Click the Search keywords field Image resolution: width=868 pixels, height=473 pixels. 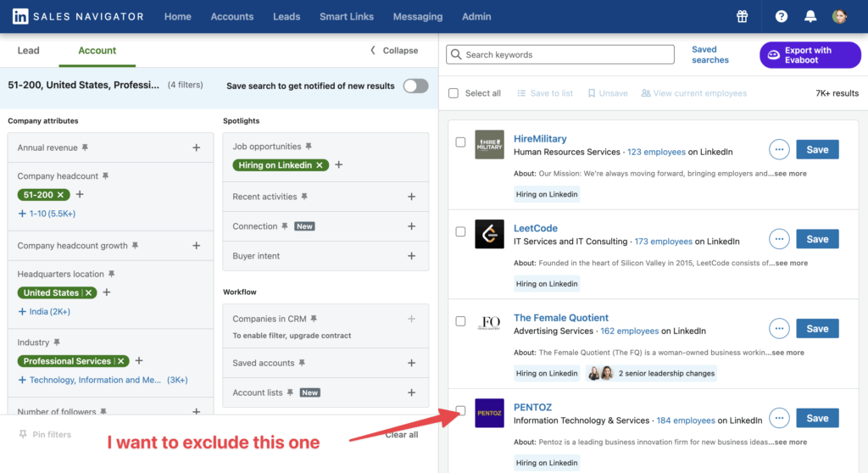point(560,54)
